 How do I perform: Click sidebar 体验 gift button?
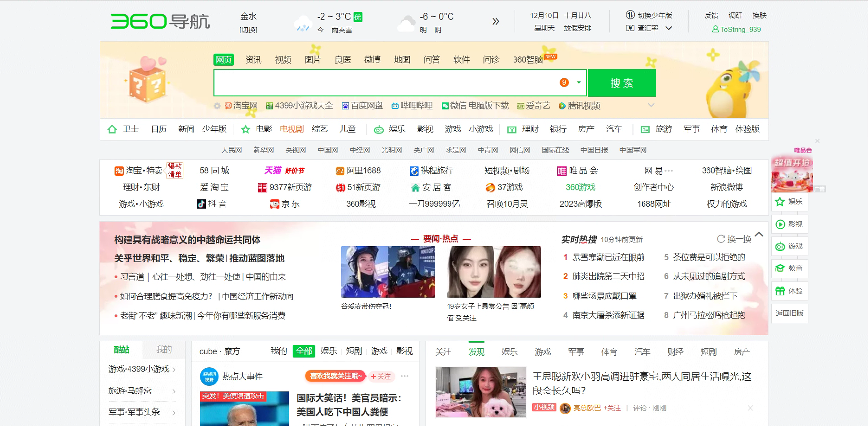point(789,291)
